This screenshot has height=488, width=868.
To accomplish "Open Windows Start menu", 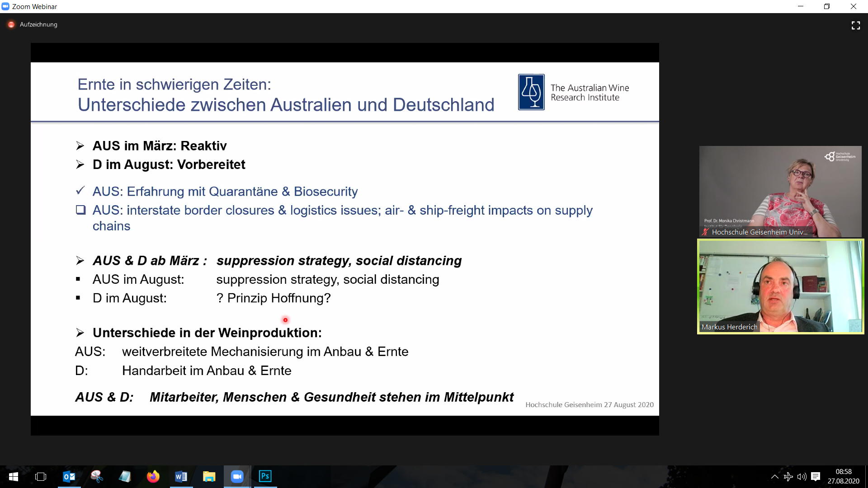I will coord(13,477).
